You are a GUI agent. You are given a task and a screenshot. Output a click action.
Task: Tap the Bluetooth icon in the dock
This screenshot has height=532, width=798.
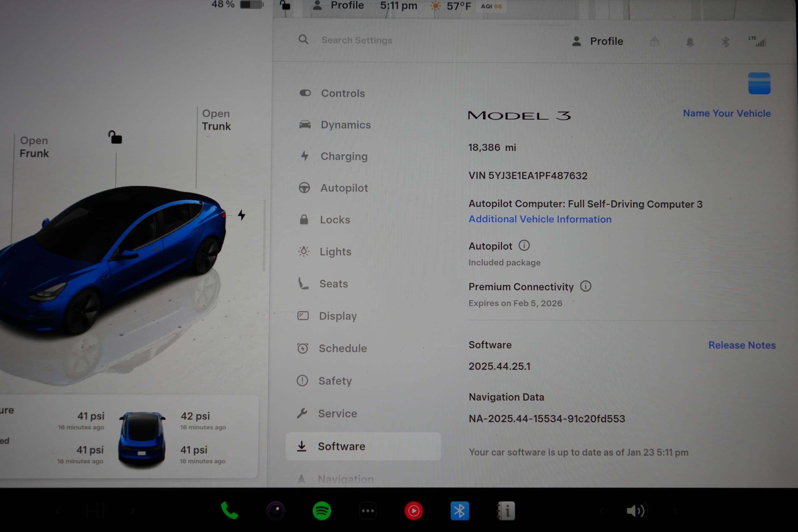pyautogui.click(x=460, y=510)
